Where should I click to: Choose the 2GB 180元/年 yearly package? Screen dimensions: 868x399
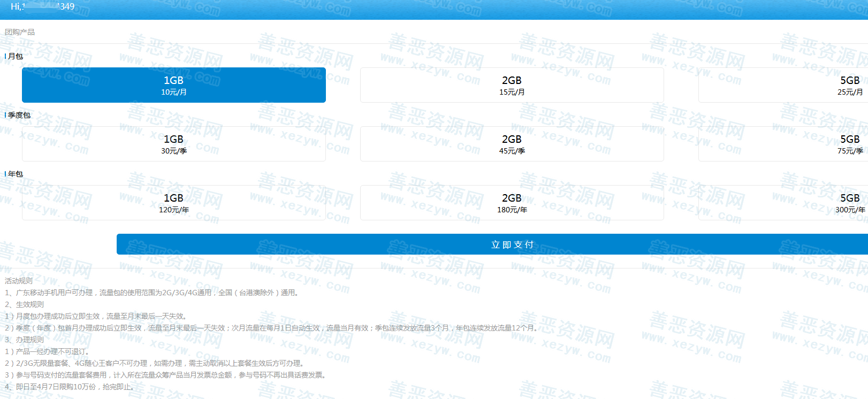512,203
